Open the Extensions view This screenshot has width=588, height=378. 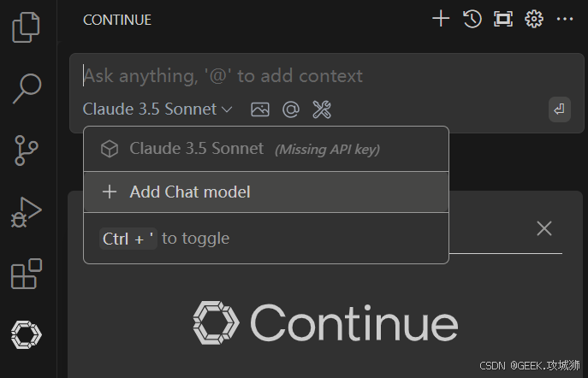pyautogui.click(x=27, y=274)
